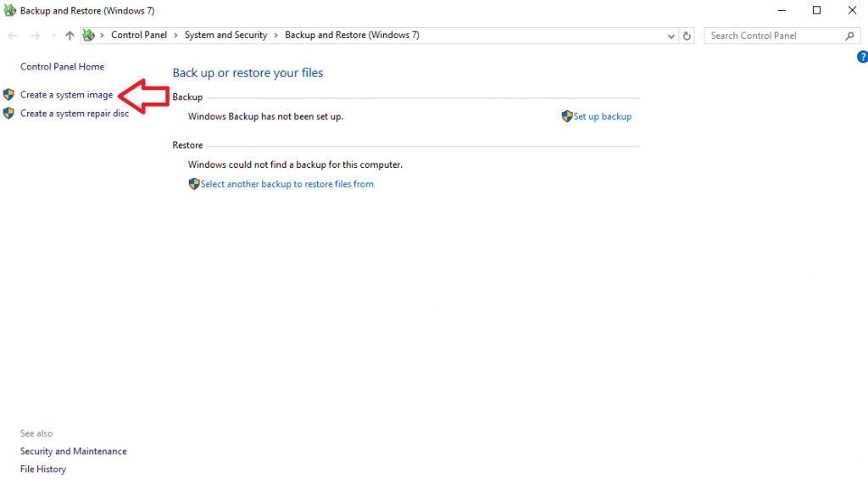Click Set up backup link

point(603,116)
